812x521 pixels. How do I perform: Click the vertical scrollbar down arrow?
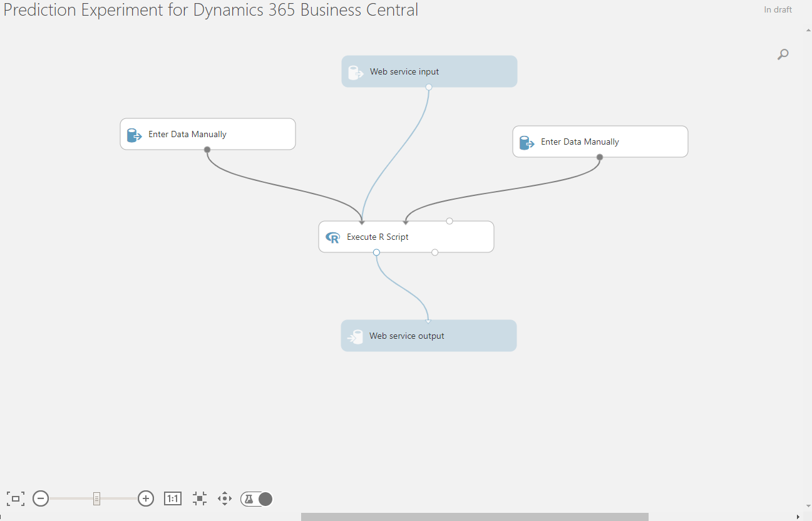point(808,505)
